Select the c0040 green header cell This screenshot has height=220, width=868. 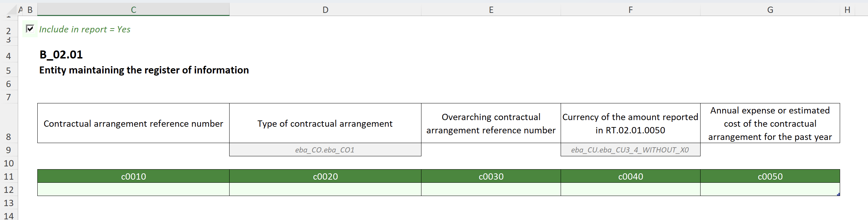point(630,176)
